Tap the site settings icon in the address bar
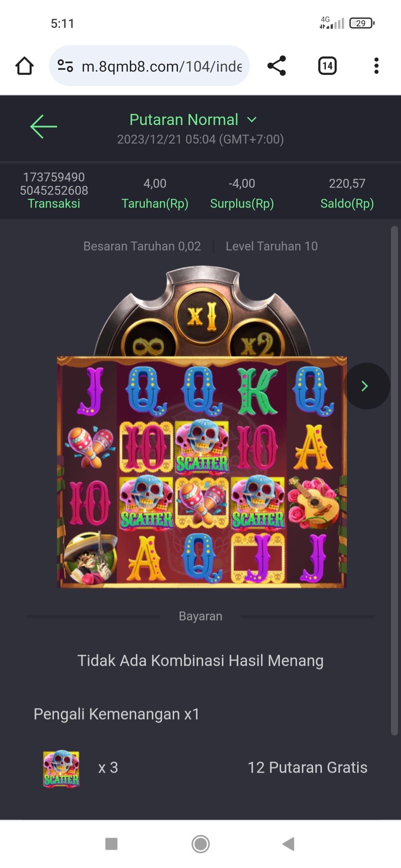Viewport: 401px width, 868px height. coord(65,66)
